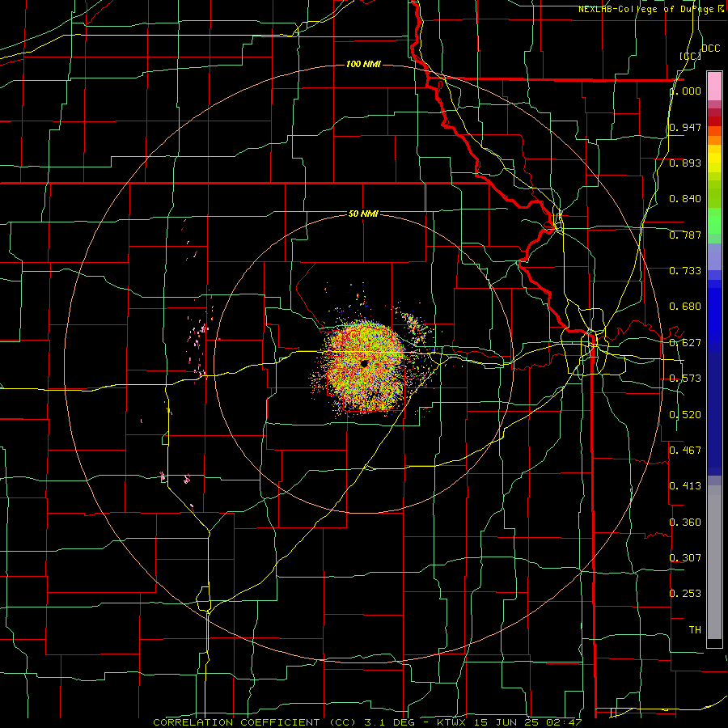Click the 0.733 color scale value
The width and height of the screenshot is (728, 728).
pyautogui.click(x=685, y=271)
